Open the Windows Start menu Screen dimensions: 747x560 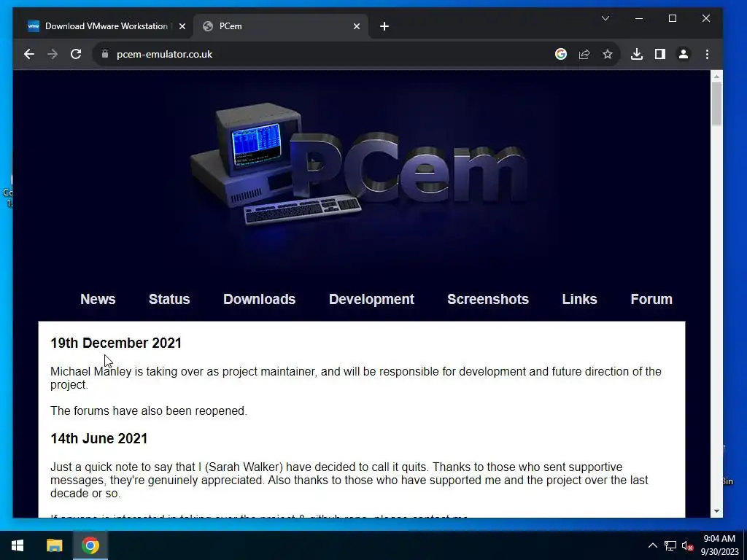tap(18, 545)
